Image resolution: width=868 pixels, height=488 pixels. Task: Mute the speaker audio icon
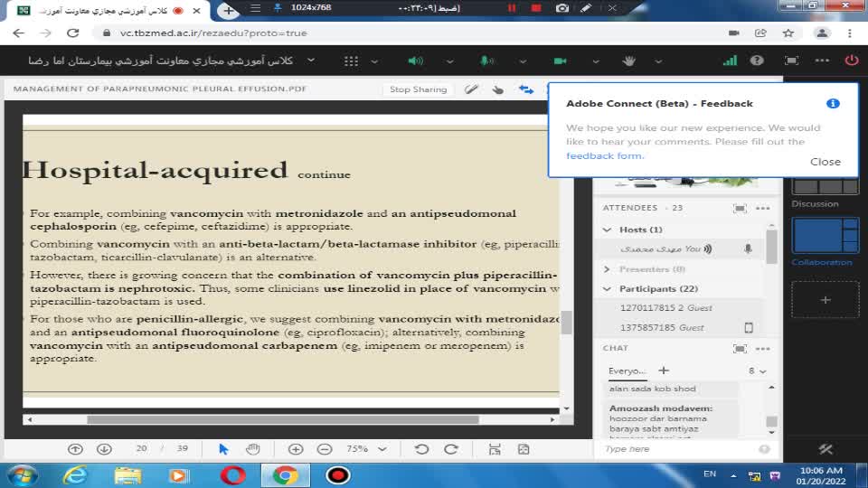point(415,61)
